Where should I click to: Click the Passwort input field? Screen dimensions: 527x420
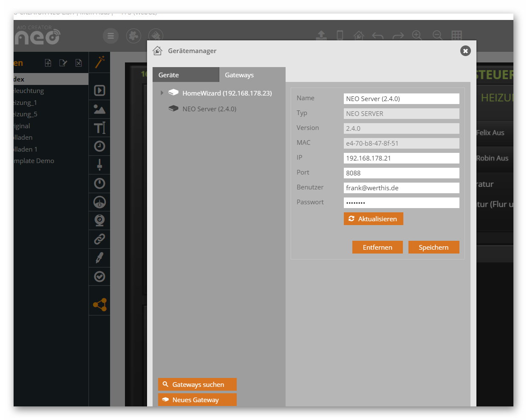click(401, 203)
